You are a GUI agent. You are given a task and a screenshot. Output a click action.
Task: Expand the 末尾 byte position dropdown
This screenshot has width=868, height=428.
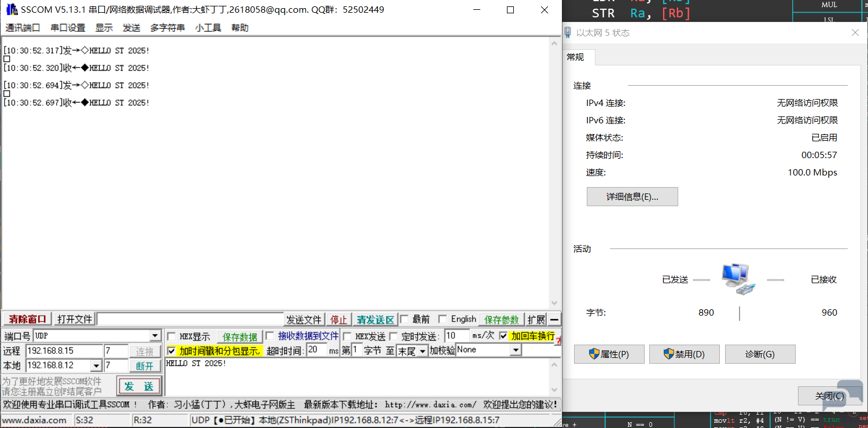coord(422,351)
